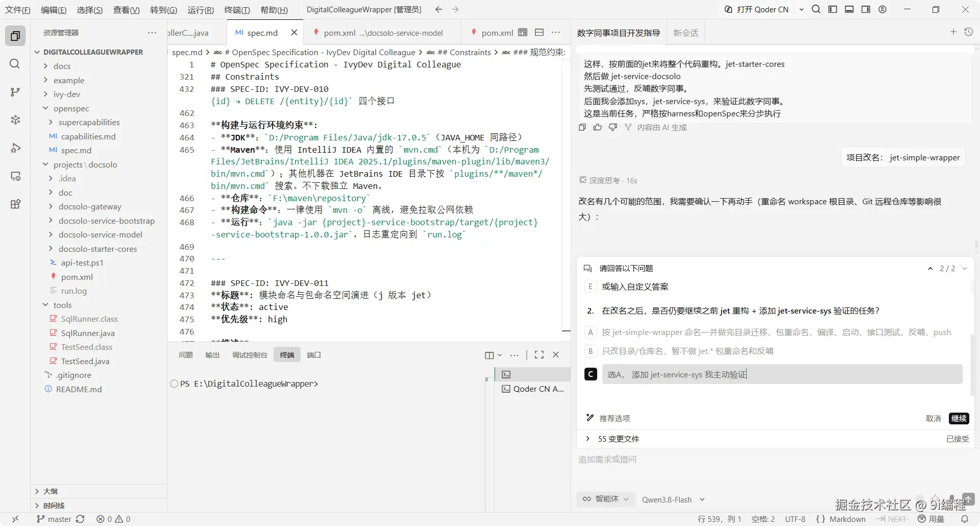The width and height of the screenshot is (980, 526).
Task: Click terminal panel more actions ellipsis
Action: 514,355
